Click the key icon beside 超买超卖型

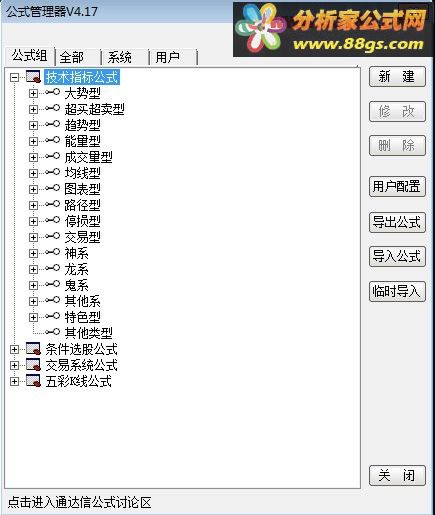point(53,108)
